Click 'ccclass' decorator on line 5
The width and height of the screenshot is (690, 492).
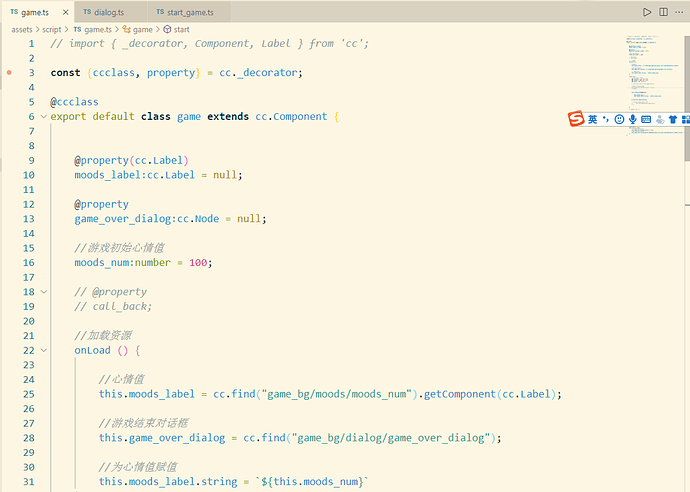74,102
